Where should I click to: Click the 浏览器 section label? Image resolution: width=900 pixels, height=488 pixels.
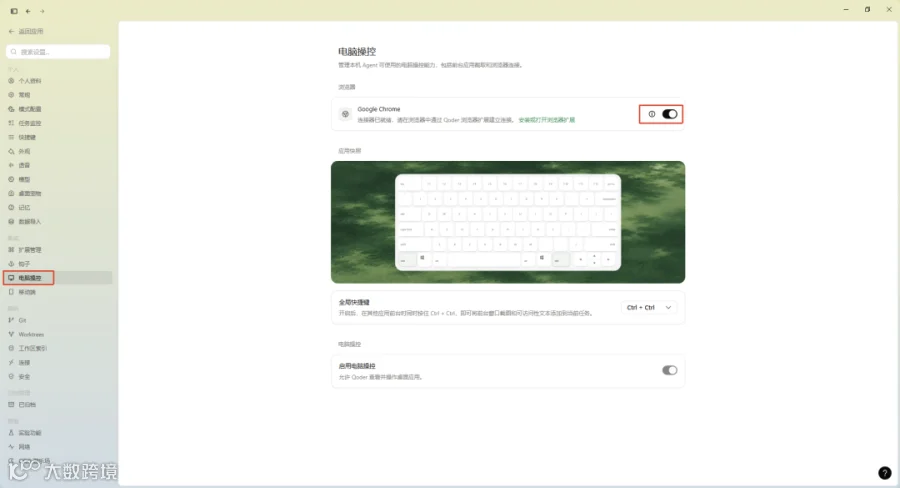pos(347,87)
